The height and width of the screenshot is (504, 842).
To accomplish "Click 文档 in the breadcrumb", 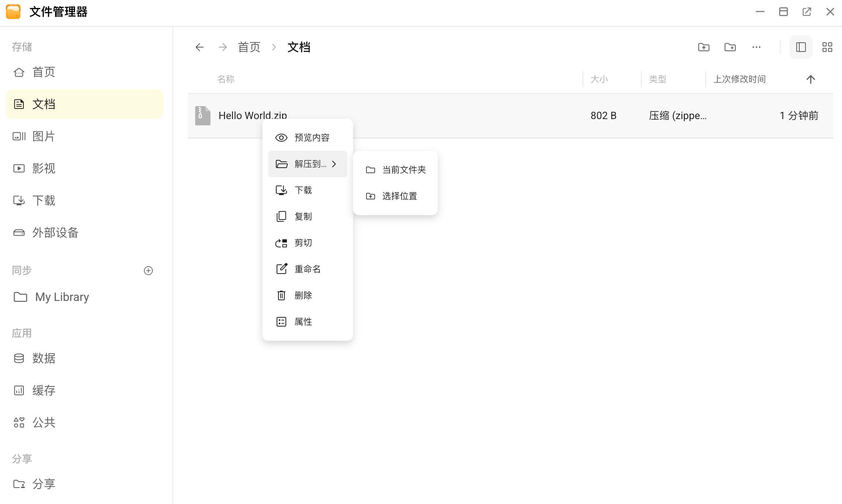I will coord(299,47).
